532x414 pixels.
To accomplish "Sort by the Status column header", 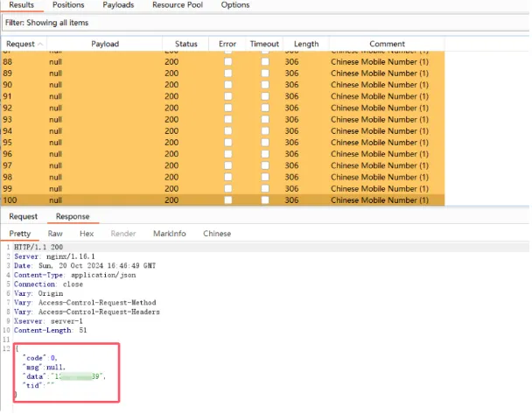I will point(185,44).
